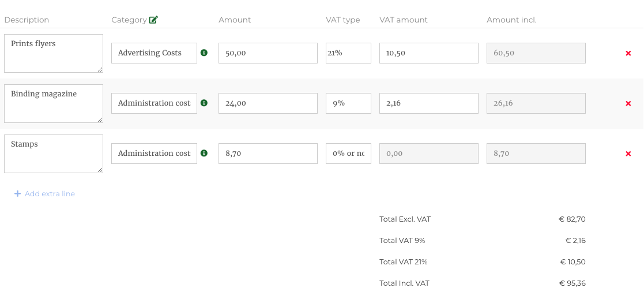
Task: Click the Prints flyers description field
Action: pyautogui.click(x=53, y=53)
